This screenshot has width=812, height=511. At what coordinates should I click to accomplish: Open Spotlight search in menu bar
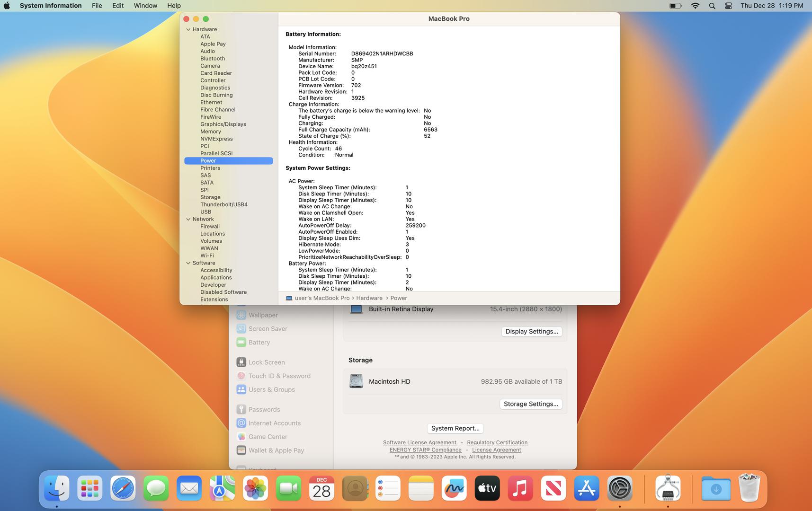pyautogui.click(x=712, y=6)
